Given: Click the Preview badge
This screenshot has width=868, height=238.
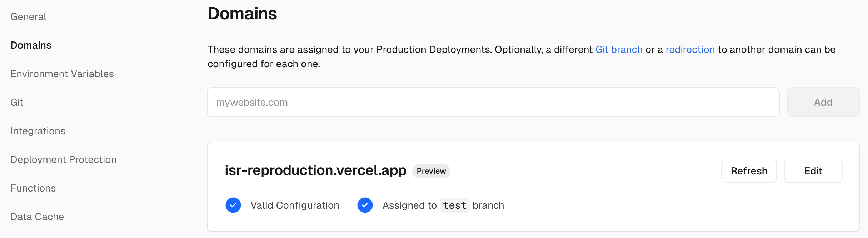Looking at the screenshot, I should click(431, 171).
